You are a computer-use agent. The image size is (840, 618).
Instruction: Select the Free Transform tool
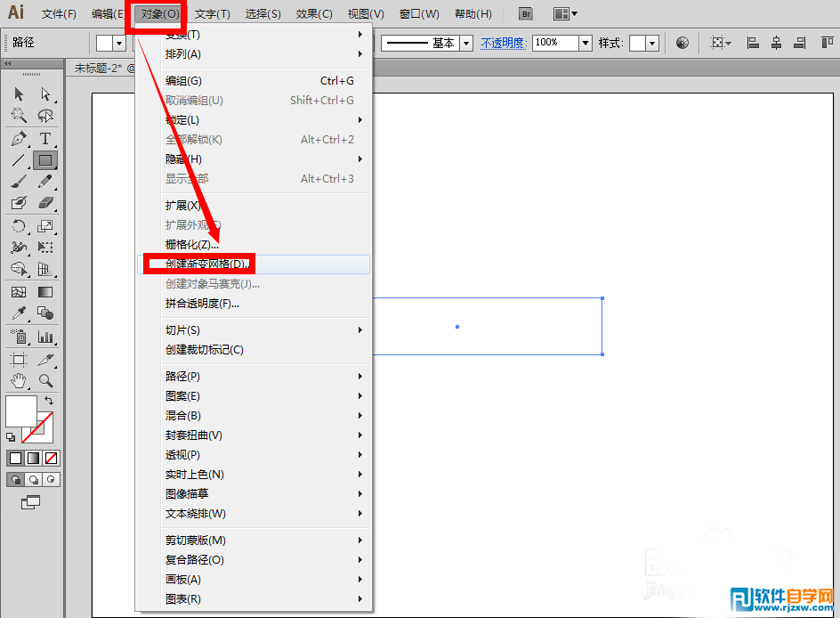(45, 247)
